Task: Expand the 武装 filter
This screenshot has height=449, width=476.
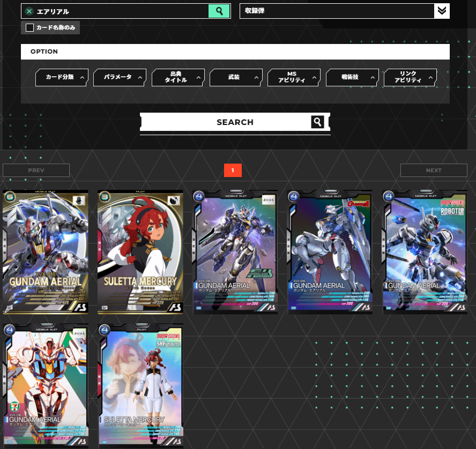Action: point(236,77)
